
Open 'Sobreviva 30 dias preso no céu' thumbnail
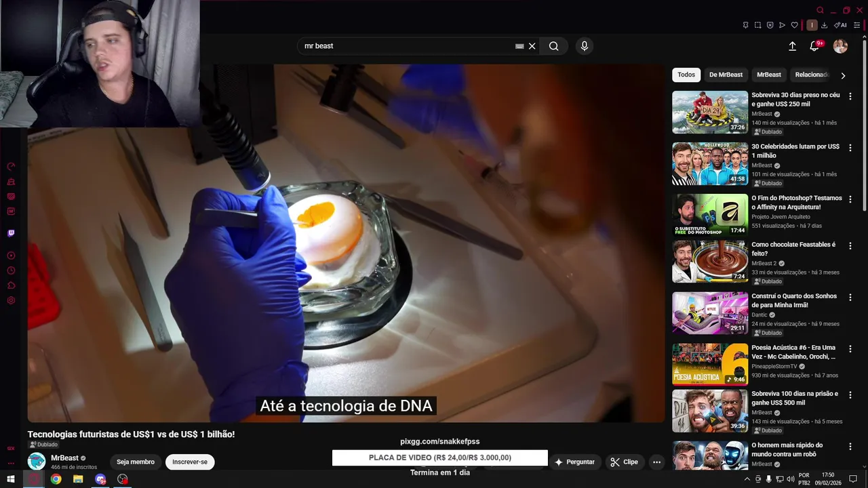710,113
